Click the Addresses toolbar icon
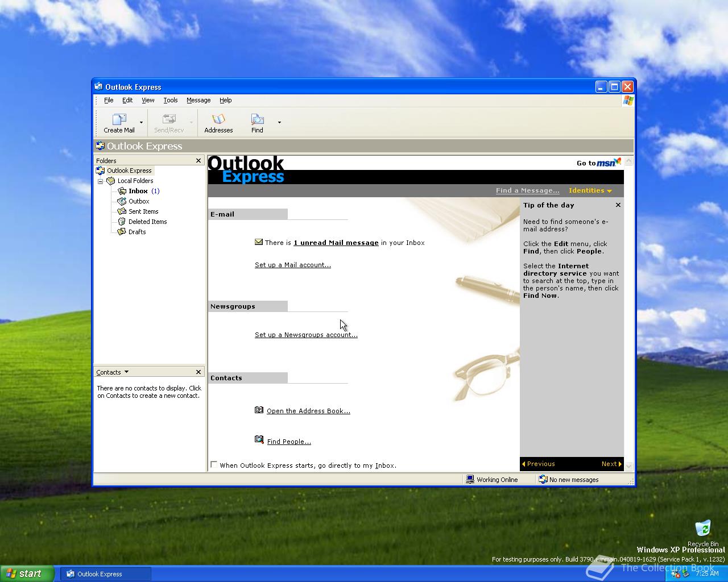 [218, 119]
